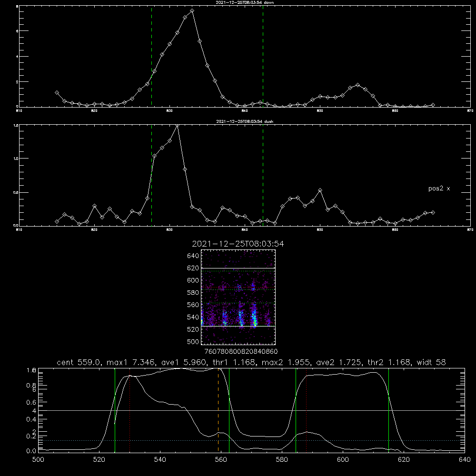Click the last diamond data point of the dusk curve
Viewport: 476px width, 476px height.
tap(433, 212)
